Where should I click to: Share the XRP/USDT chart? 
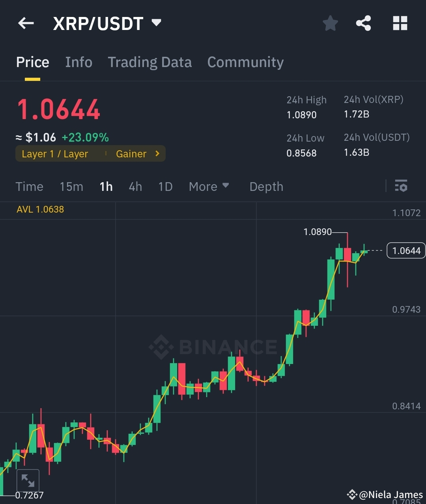point(363,23)
